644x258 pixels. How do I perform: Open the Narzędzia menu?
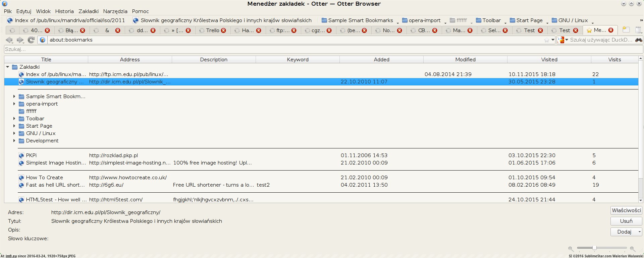[x=115, y=11]
